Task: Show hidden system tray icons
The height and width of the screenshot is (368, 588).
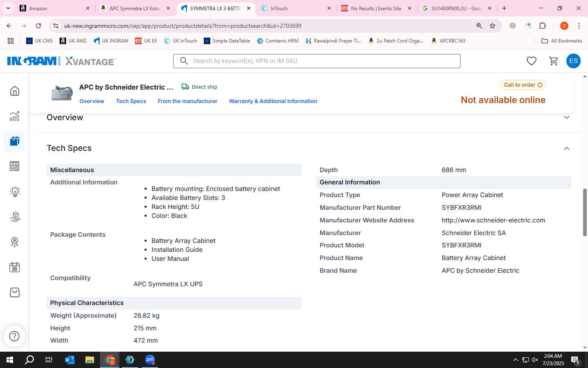Action: pyautogui.click(x=515, y=360)
